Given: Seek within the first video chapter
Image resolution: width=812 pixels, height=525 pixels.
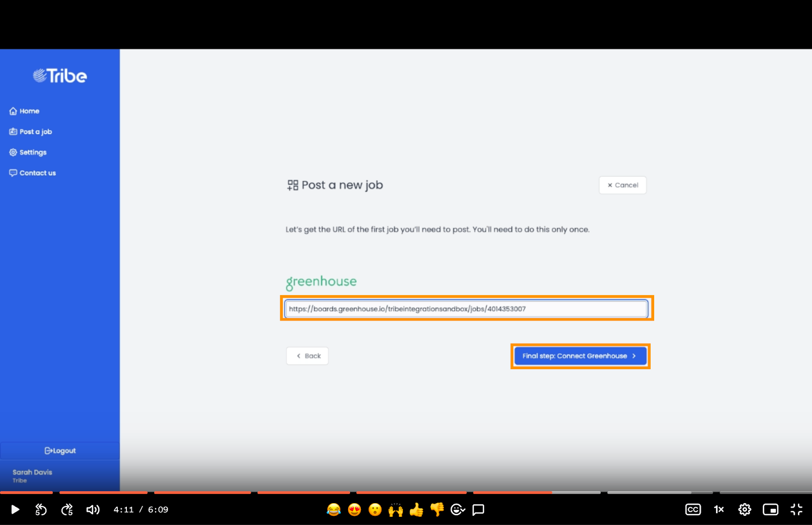Looking at the screenshot, I should (x=26, y=492).
